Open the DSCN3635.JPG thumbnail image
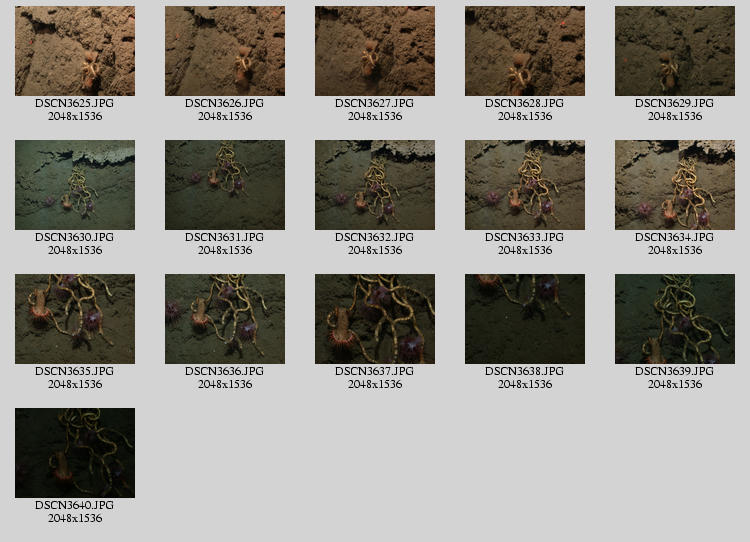 tap(75, 319)
